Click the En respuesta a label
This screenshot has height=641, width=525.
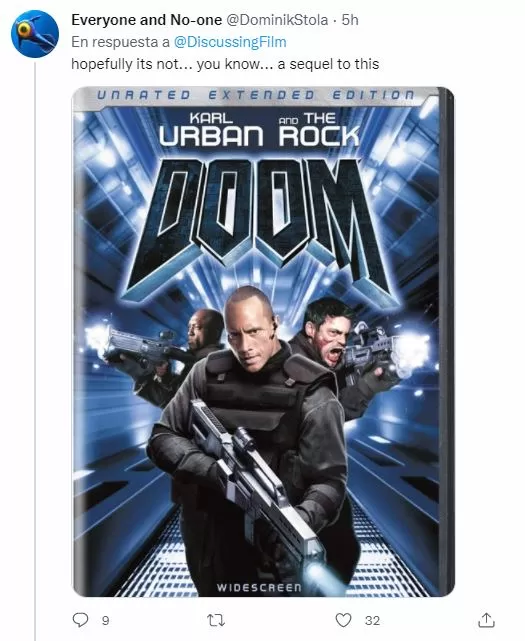click(120, 42)
